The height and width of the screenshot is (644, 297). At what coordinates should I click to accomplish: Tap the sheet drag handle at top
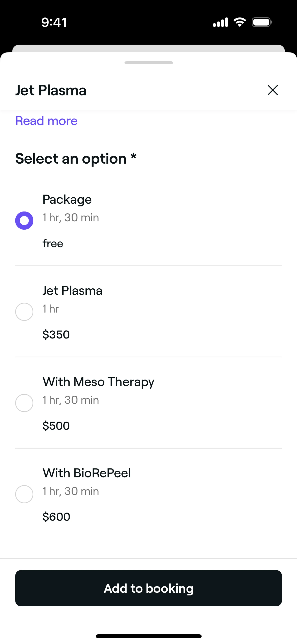tap(148, 63)
